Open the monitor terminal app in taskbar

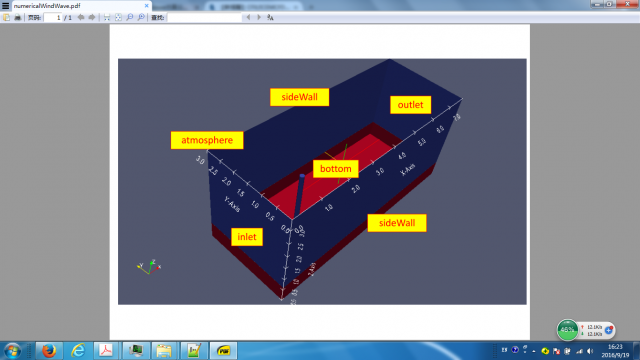136,351
